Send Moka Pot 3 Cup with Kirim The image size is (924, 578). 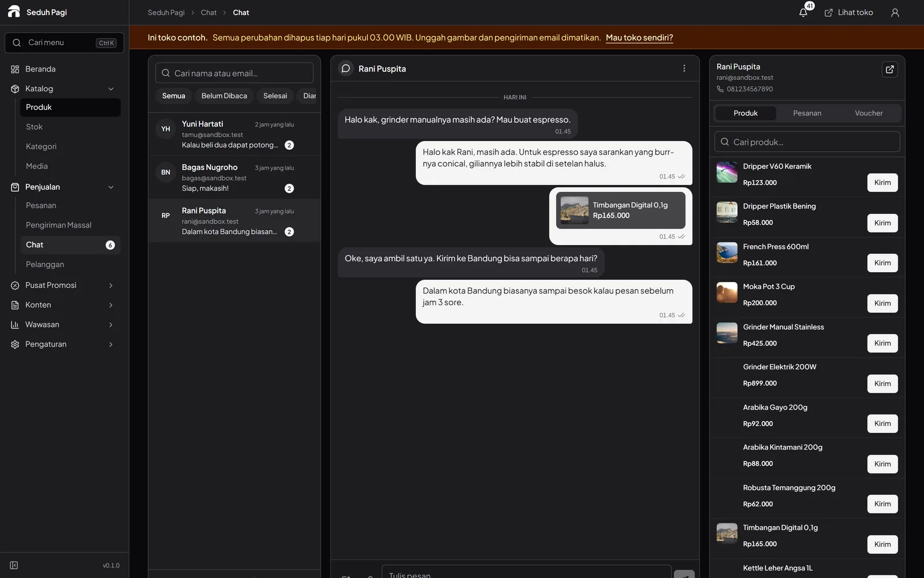pyautogui.click(x=882, y=303)
